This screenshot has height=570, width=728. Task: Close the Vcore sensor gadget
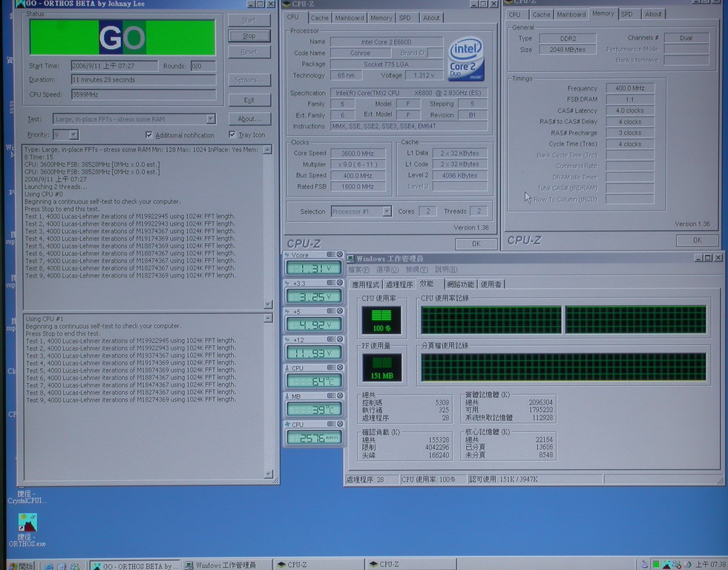[x=339, y=255]
